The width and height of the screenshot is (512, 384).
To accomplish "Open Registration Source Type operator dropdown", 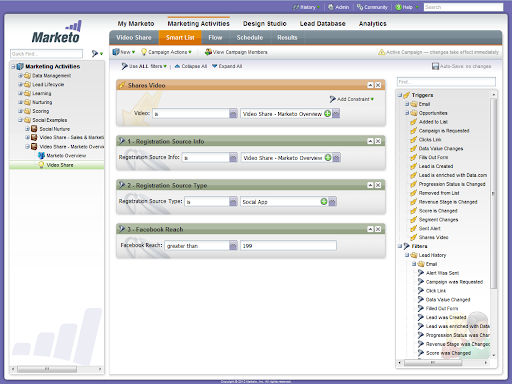I will [233, 202].
